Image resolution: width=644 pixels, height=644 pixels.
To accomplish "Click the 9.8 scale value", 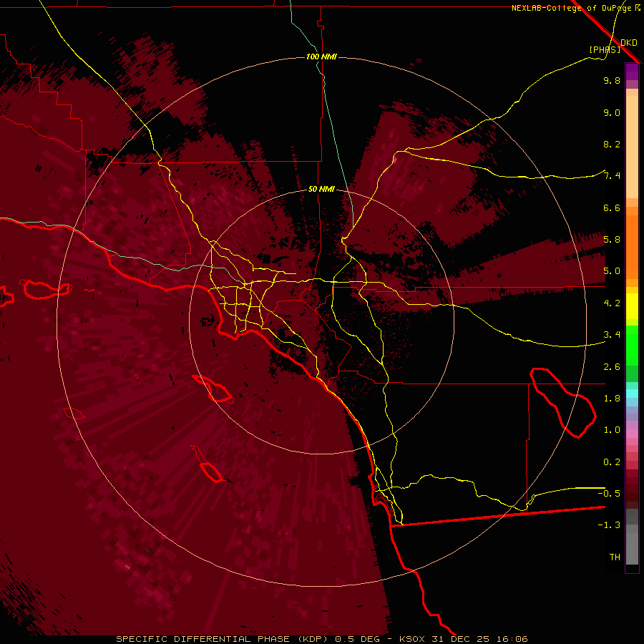I will pyautogui.click(x=612, y=80).
